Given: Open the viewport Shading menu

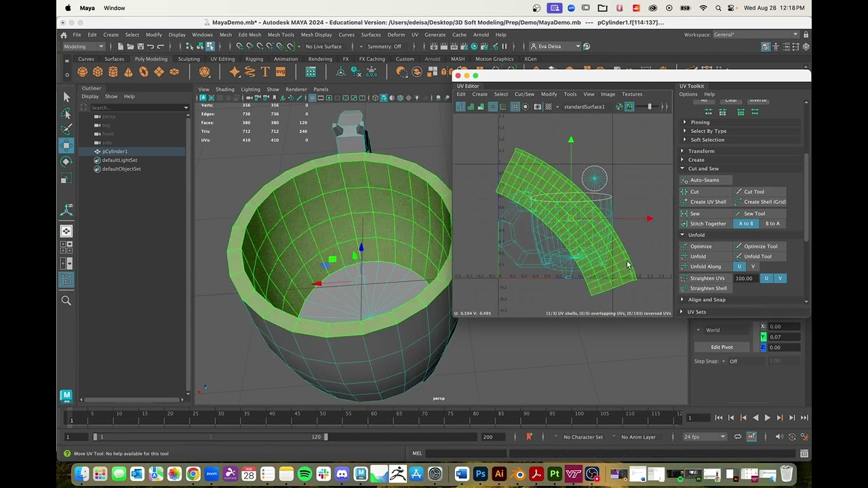Looking at the screenshot, I should pyautogui.click(x=224, y=89).
